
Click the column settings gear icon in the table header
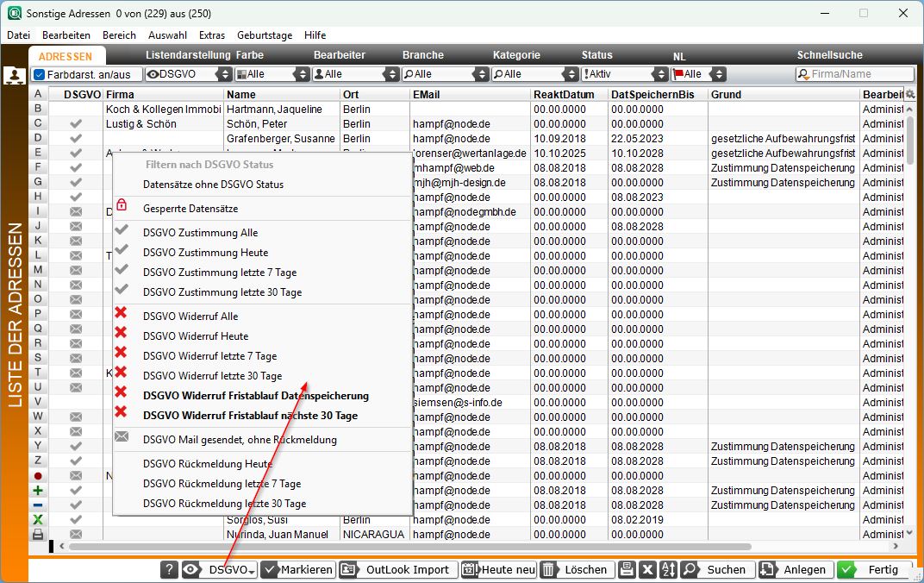click(x=909, y=94)
